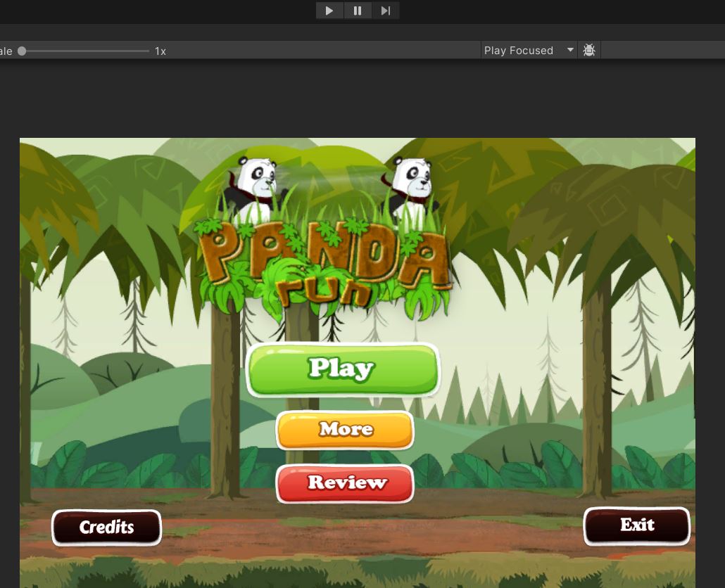
Task: Click the Game view Scale slider handle
Action: [22, 51]
